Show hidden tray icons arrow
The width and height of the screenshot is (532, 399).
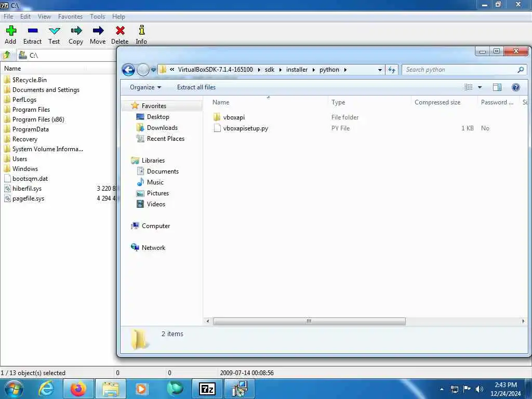(x=442, y=389)
